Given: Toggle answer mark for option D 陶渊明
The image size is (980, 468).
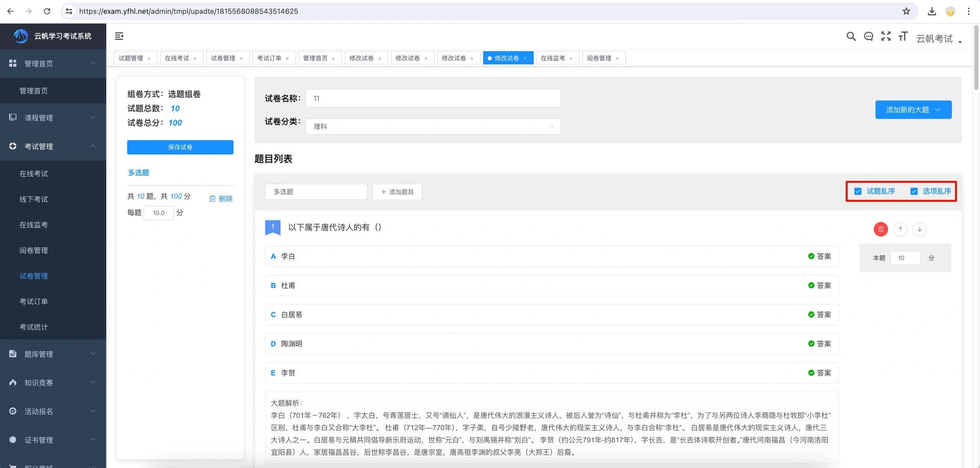Looking at the screenshot, I should click(819, 344).
